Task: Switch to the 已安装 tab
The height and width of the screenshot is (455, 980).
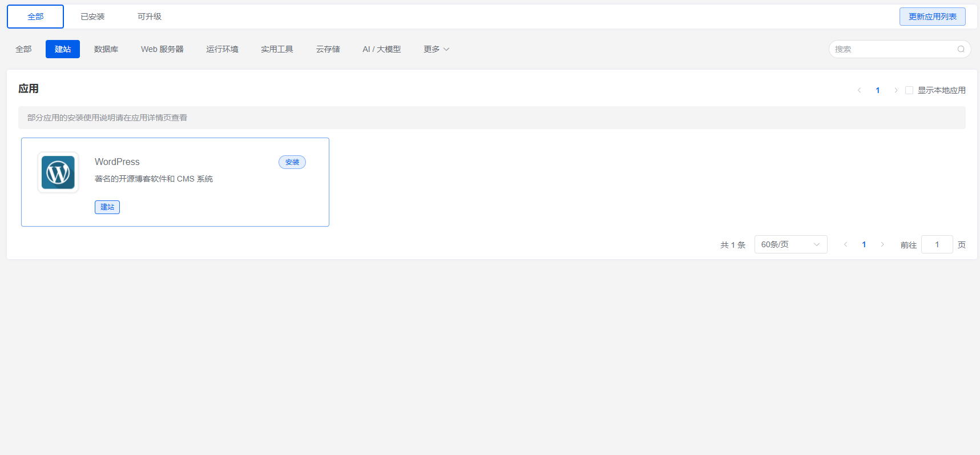Action: (x=92, y=17)
